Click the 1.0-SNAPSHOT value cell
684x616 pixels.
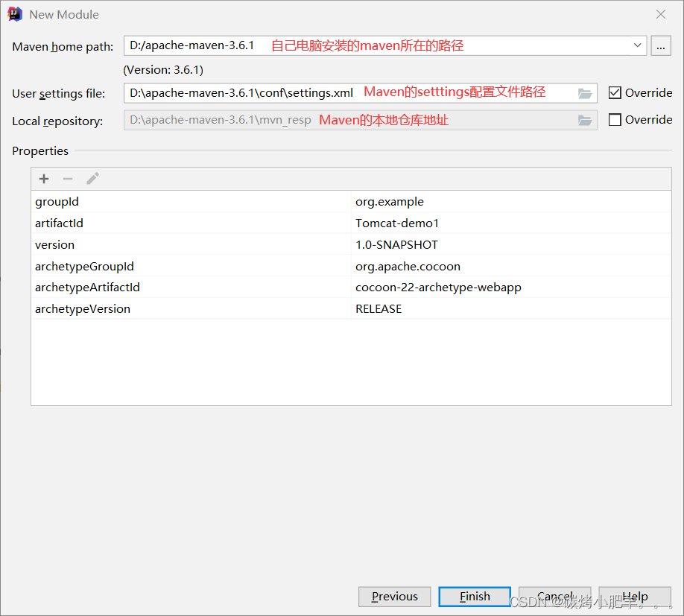click(511, 244)
